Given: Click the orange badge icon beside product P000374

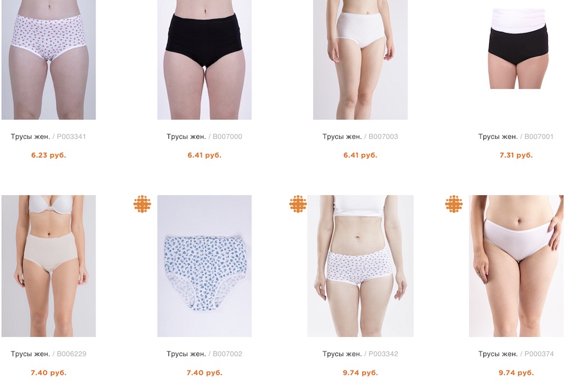Looking at the screenshot, I should [x=454, y=204].
